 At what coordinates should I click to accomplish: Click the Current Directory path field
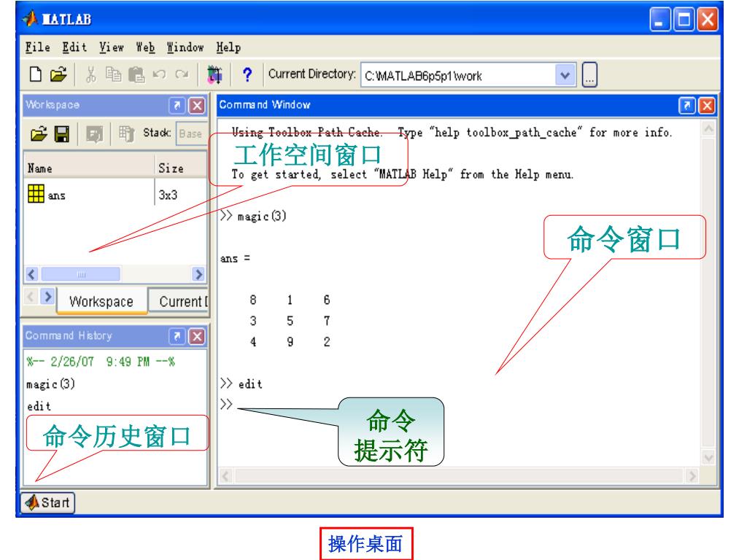tap(458, 75)
